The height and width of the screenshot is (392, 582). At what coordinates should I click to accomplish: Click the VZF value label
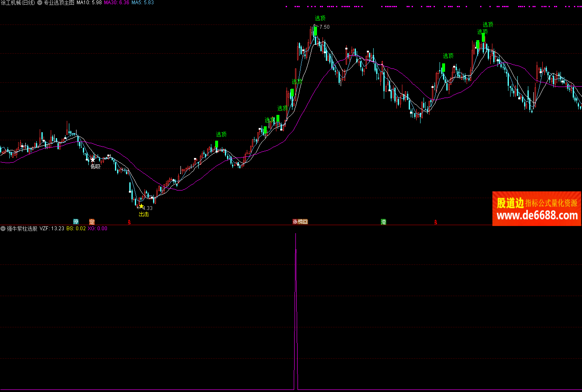[52, 229]
